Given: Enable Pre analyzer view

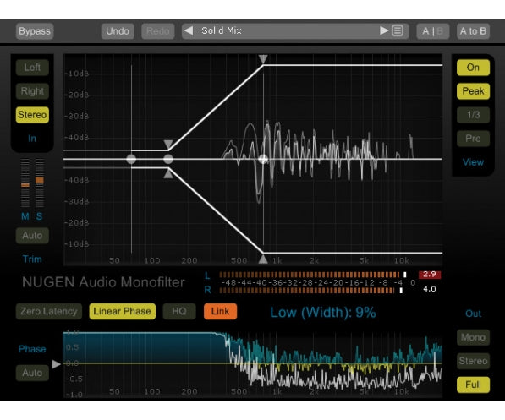Looking at the screenshot, I should click(473, 139).
